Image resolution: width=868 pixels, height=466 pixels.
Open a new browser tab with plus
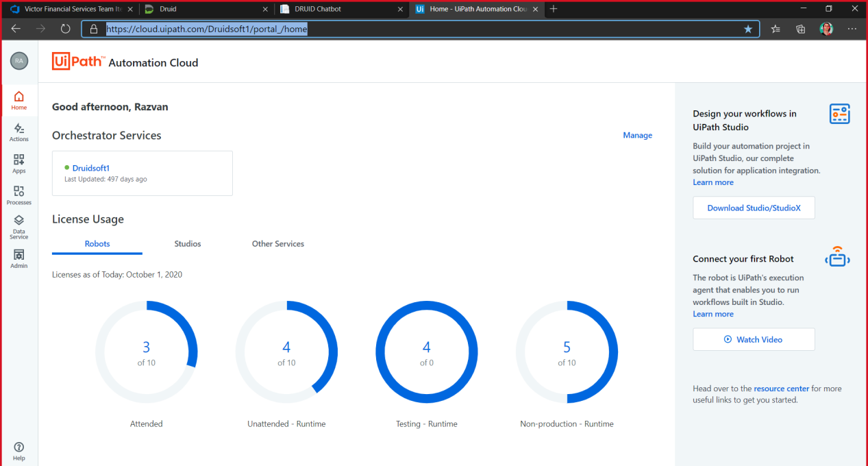coord(554,9)
